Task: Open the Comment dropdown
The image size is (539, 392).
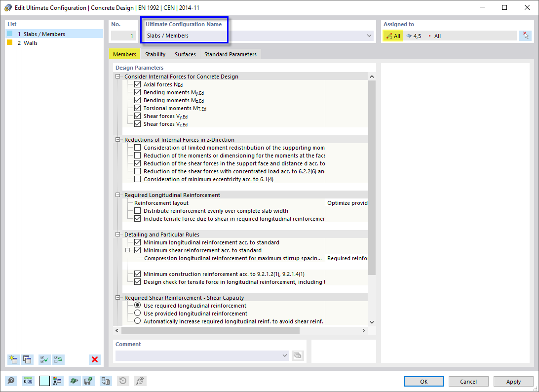Action: 285,355
